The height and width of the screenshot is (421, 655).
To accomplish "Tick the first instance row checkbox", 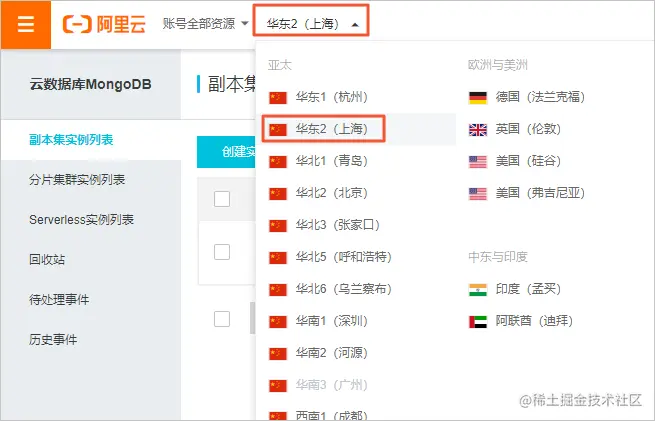I will [x=222, y=252].
